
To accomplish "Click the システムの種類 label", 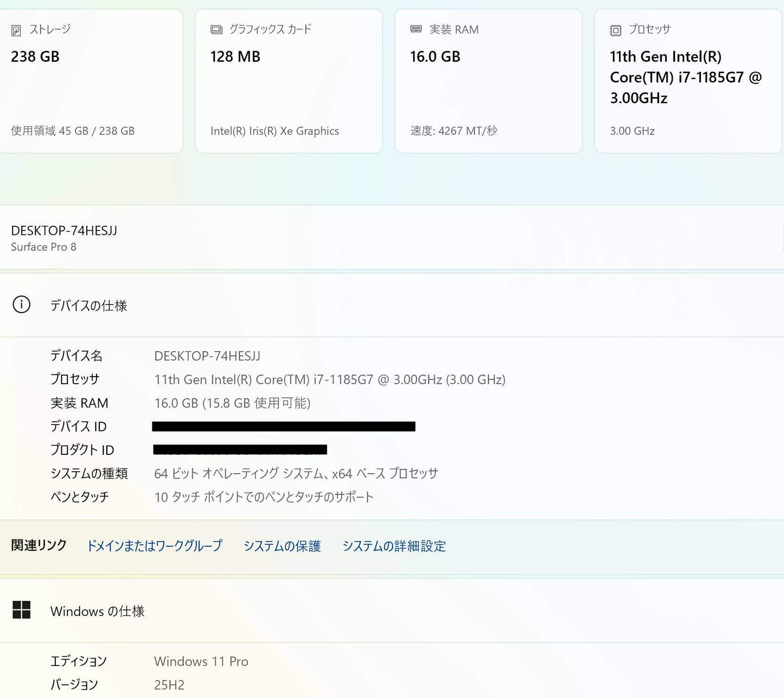I will tap(89, 473).
